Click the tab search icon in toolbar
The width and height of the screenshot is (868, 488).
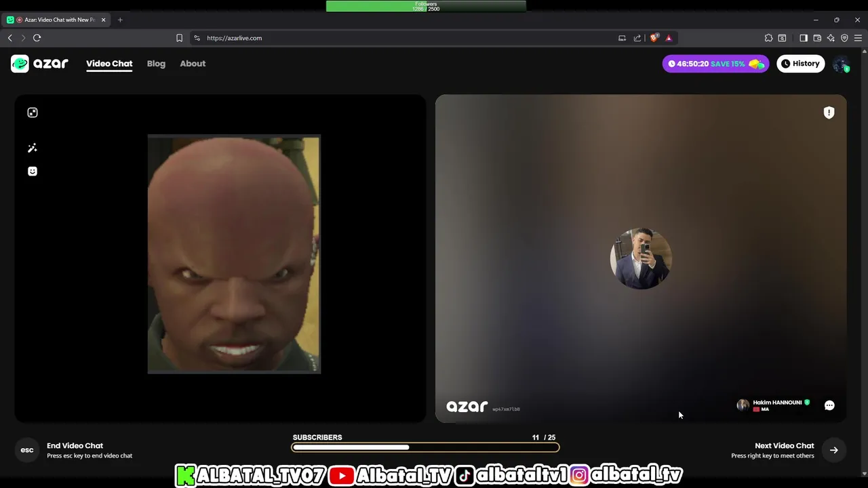click(x=782, y=38)
